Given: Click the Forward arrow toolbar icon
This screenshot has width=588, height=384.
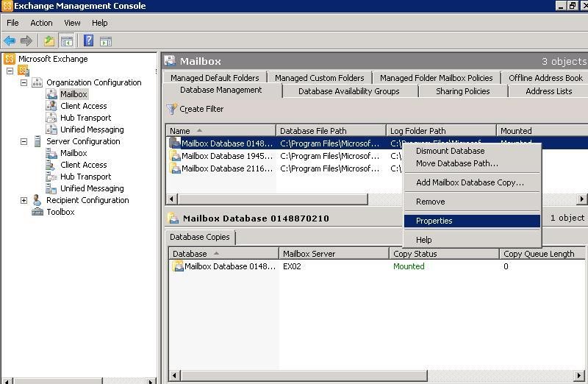Looking at the screenshot, I should [26, 40].
